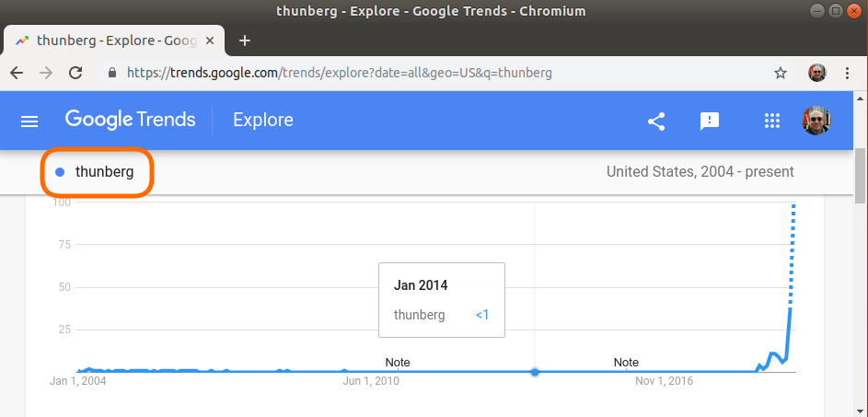Click the Note marker near Nov 2016
The image size is (868, 417).
(626, 362)
